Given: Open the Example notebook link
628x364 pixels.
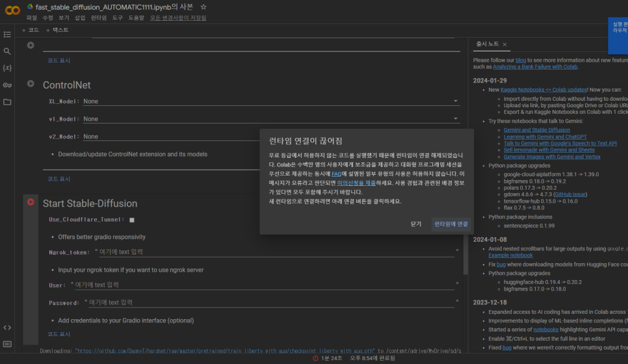Looking at the screenshot, I should click(510, 255).
